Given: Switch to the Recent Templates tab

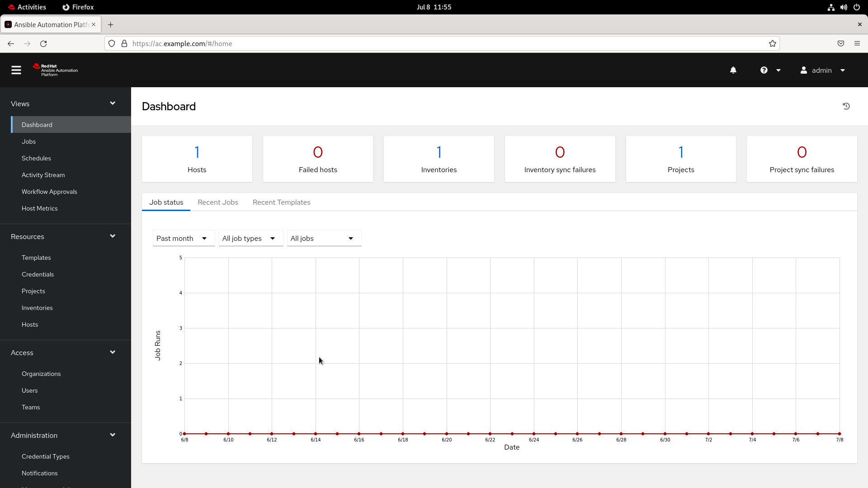Looking at the screenshot, I should pos(281,202).
